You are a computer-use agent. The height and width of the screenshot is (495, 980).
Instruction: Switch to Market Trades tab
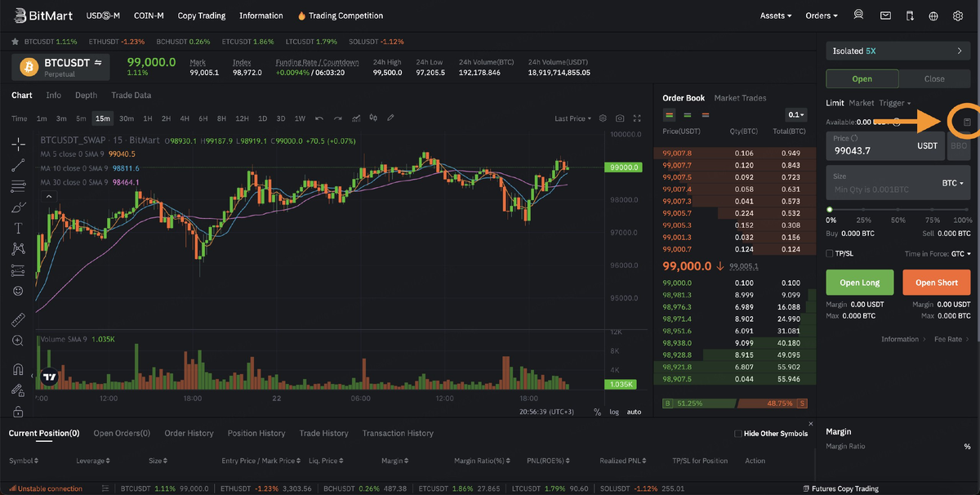click(740, 98)
